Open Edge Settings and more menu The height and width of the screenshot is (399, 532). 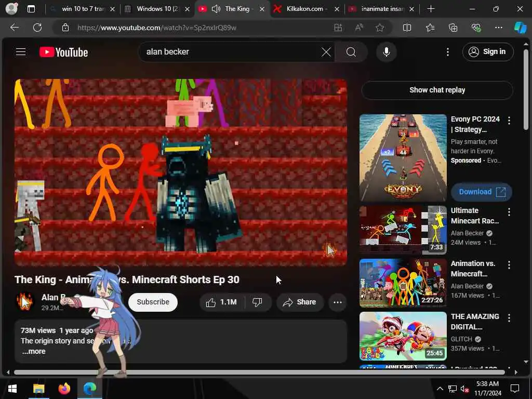(x=498, y=28)
